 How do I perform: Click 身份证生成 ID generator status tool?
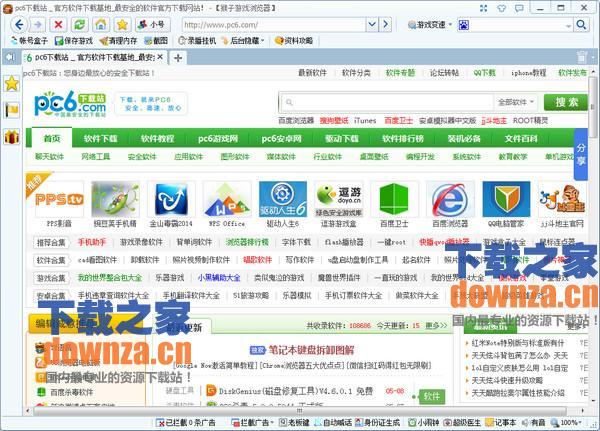tap(378, 423)
